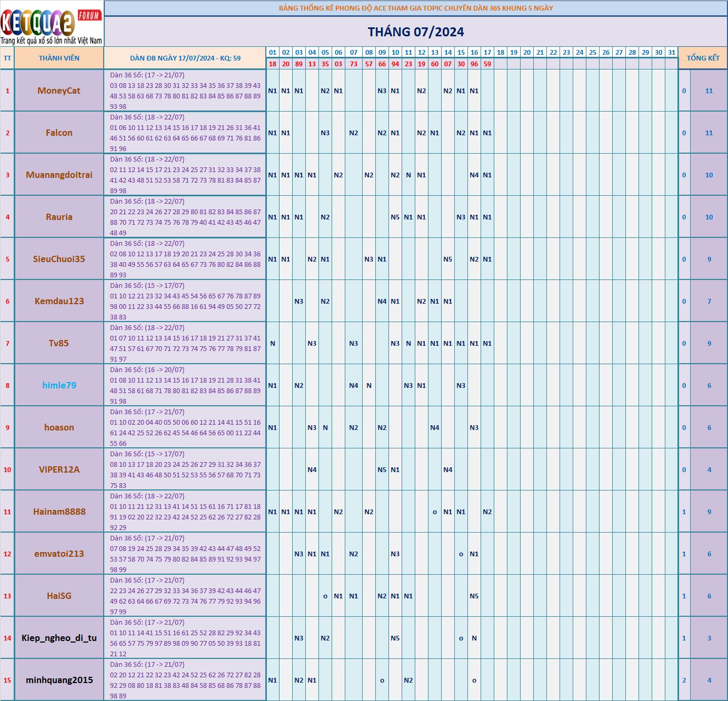Click row number 15 in TT column
This screenshot has width=728, height=701.
[7, 680]
